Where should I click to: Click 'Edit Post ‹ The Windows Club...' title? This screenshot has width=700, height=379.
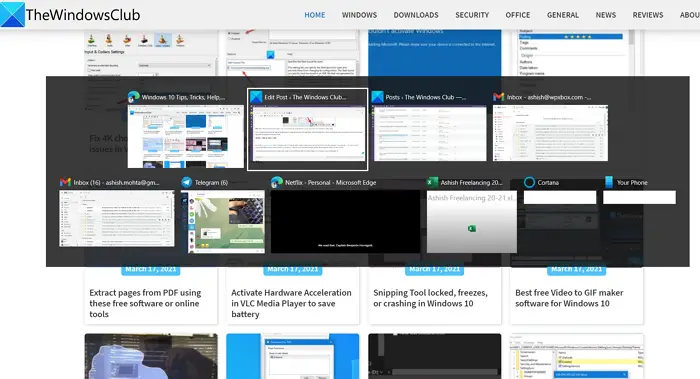point(305,97)
